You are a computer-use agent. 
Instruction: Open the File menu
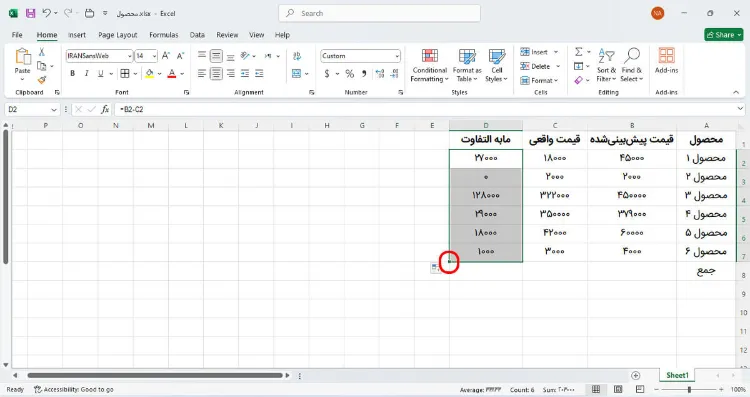tap(17, 35)
